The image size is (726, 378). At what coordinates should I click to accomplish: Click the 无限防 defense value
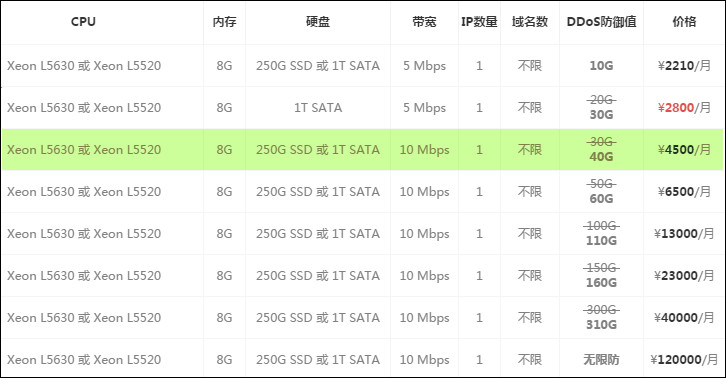pos(601,359)
